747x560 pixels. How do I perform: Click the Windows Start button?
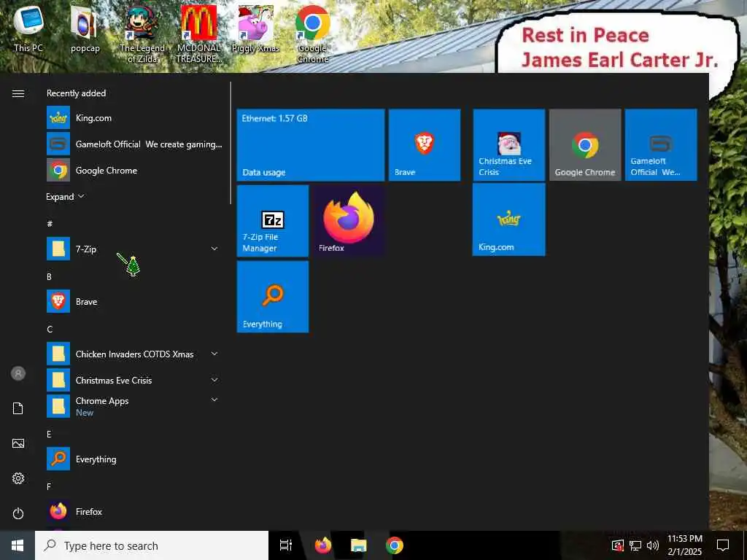point(18,545)
